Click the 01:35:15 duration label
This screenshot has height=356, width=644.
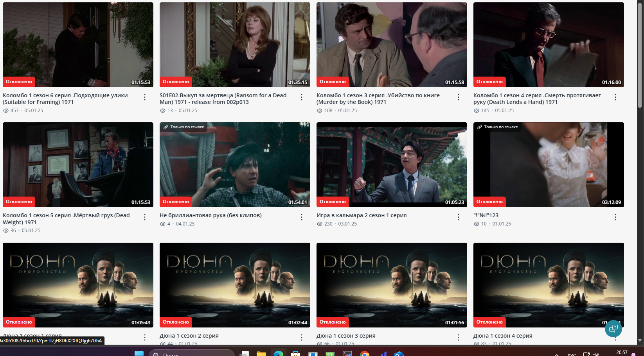(298, 82)
